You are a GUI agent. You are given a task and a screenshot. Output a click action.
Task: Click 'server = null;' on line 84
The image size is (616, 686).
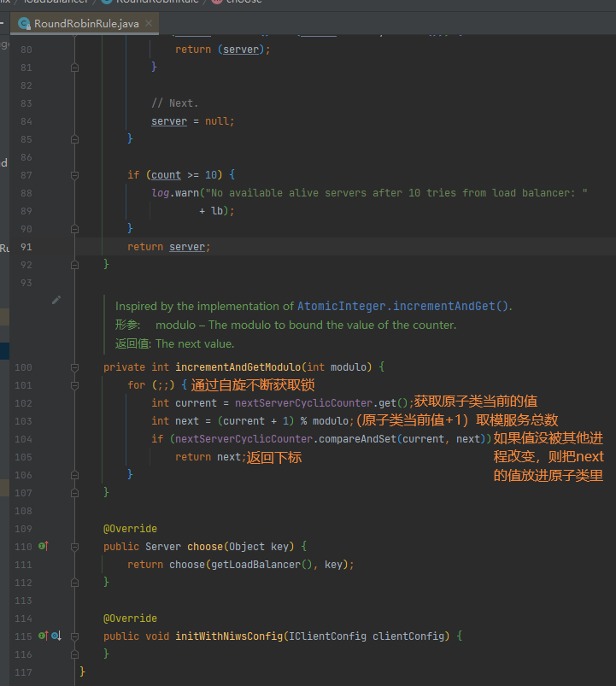[x=193, y=121]
